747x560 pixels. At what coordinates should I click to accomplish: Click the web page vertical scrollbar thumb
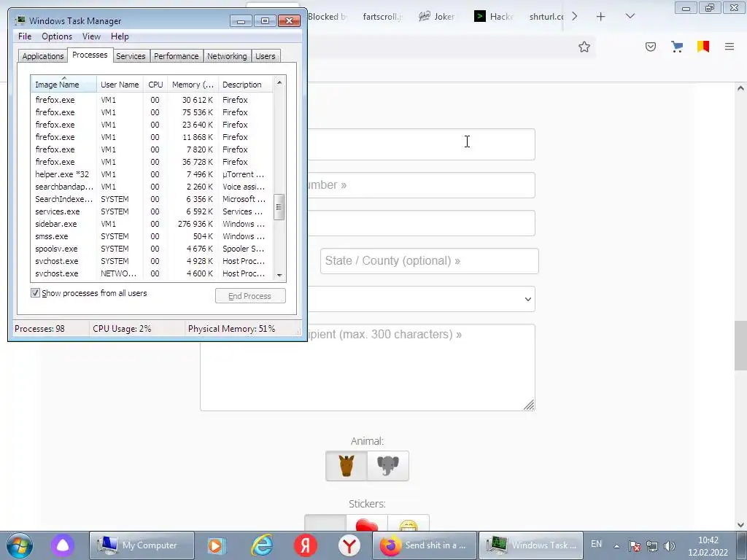pyautogui.click(x=740, y=345)
